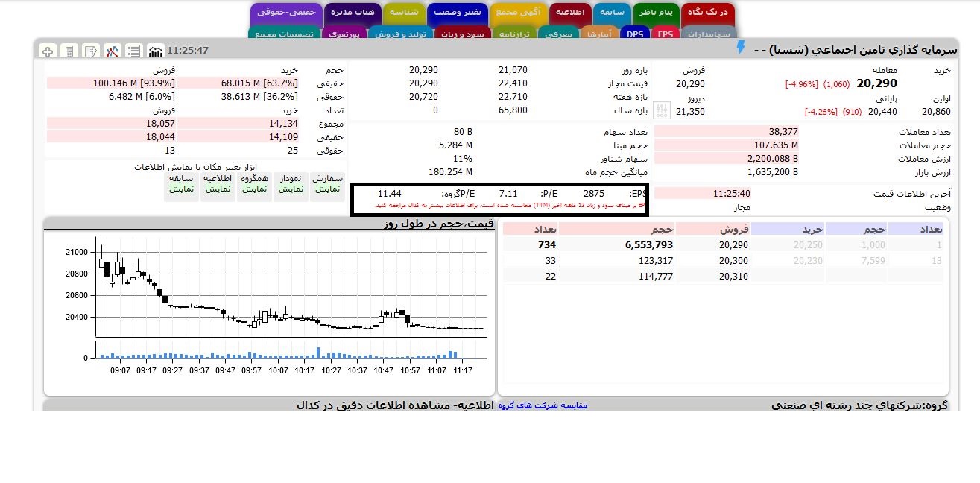Open the سهامداران tab
The image size is (980, 483).
click(709, 34)
